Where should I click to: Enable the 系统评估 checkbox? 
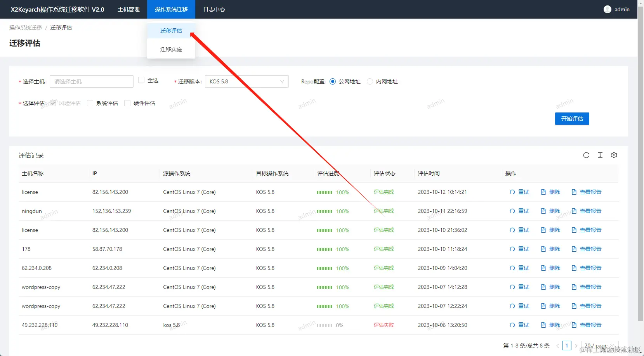coord(90,103)
